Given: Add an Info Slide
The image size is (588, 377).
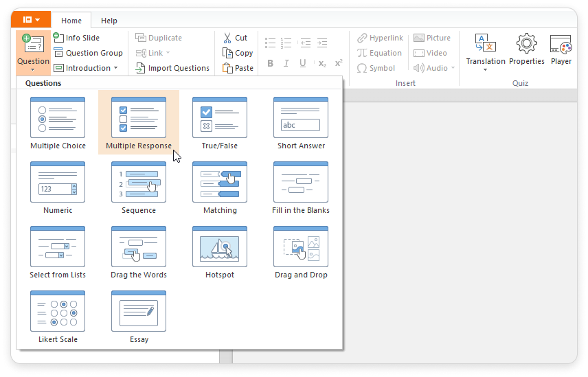Looking at the screenshot, I should click(x=77, y=38).
